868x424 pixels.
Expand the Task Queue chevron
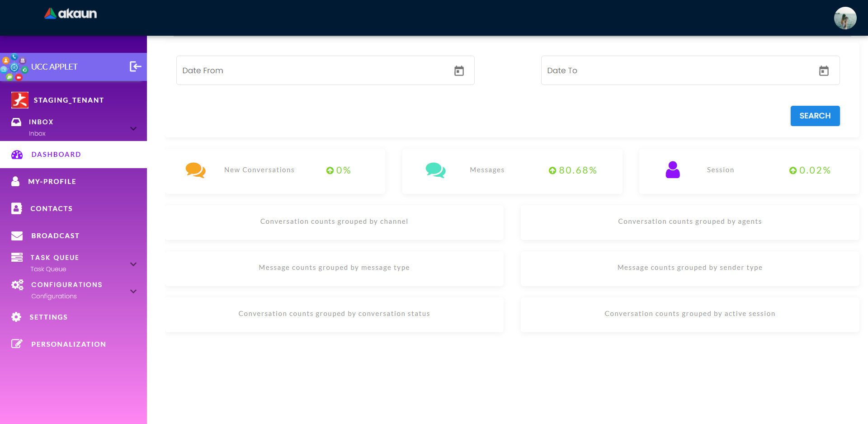click(133, 264)
